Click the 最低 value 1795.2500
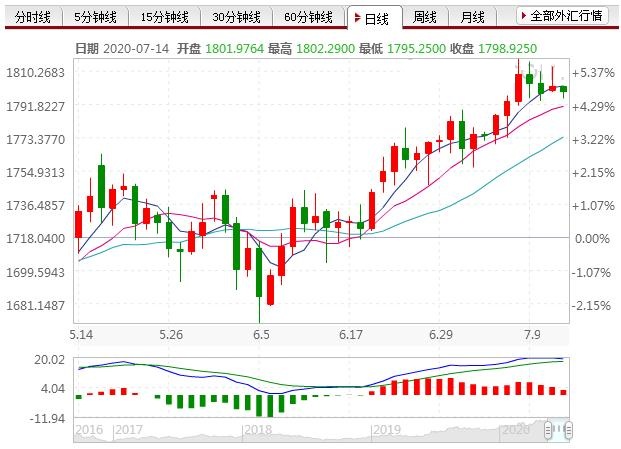 416,49
